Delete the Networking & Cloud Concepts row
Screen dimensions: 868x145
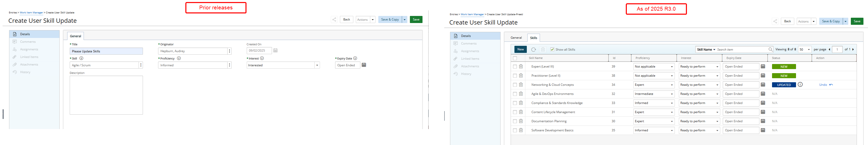521,85
